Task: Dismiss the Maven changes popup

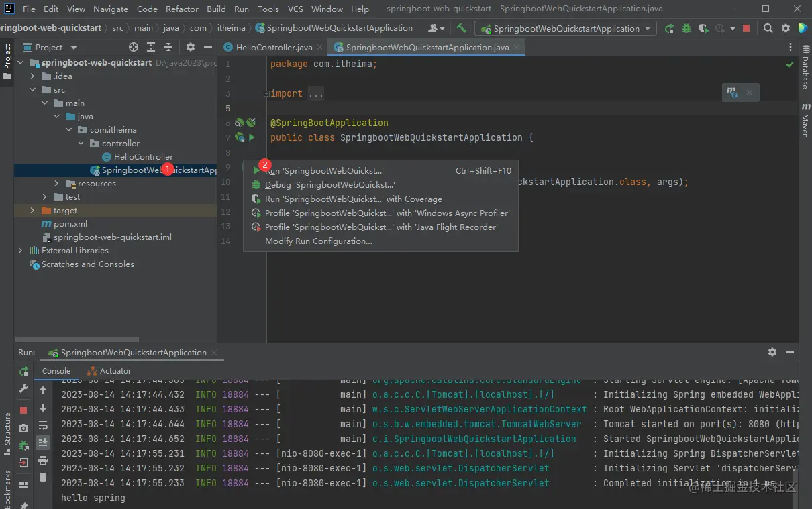Action: [x=749, y=93]
